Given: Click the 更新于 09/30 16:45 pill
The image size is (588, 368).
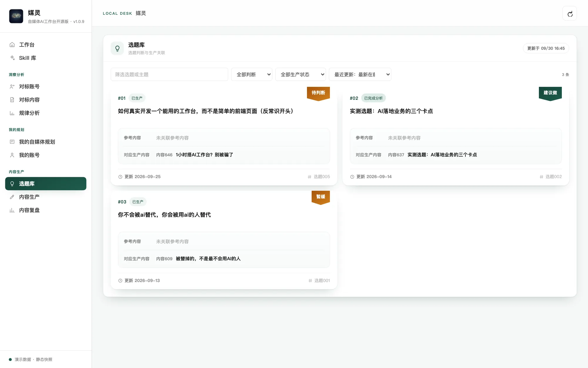Looking at the screenshot, I should pyautogui.click(x=546, y=48).
